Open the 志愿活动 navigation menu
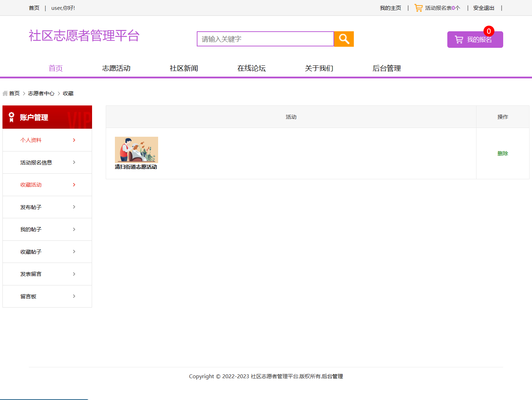Viewport: 532px width, 400px height. 116,68
